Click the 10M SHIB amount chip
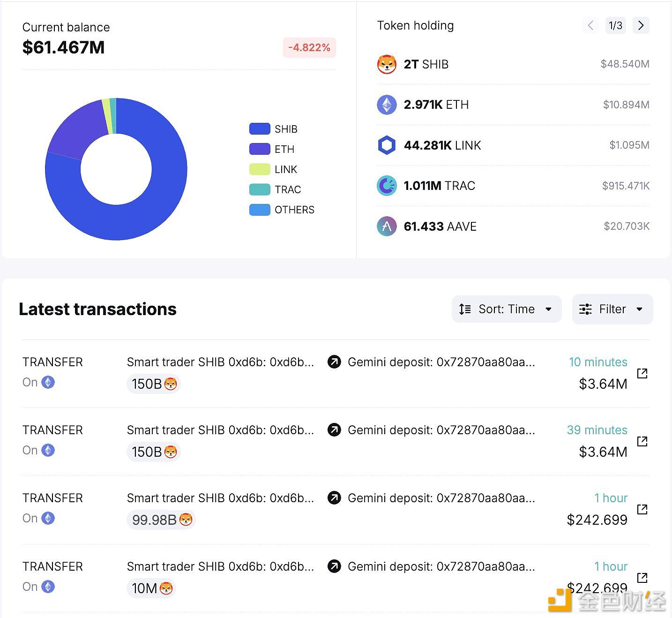Screen dimensions: 672x618 coord(151,588)
